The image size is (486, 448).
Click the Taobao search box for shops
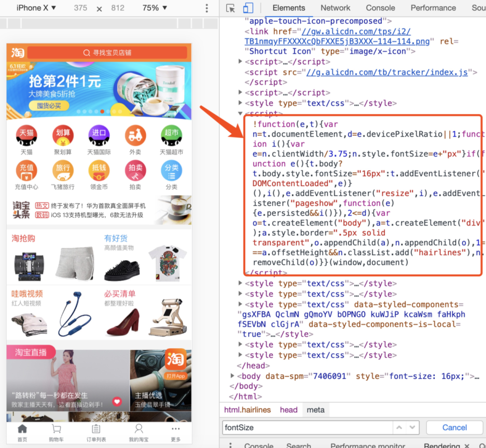(x=107, y=53)
